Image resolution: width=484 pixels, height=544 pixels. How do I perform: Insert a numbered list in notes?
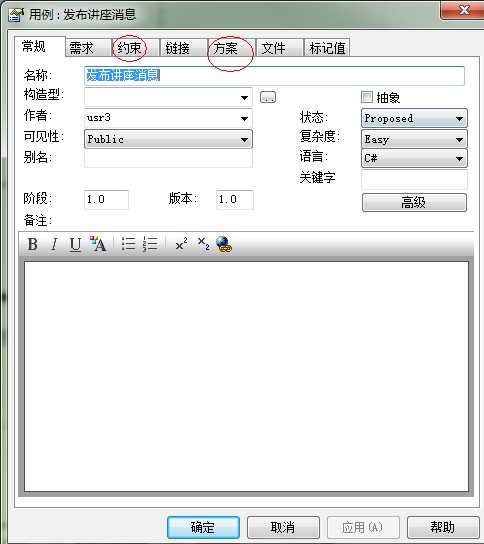pos(150,244)
